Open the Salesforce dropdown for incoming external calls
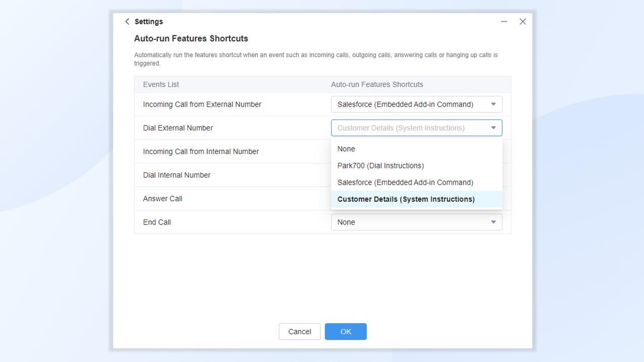 (409, 105)
